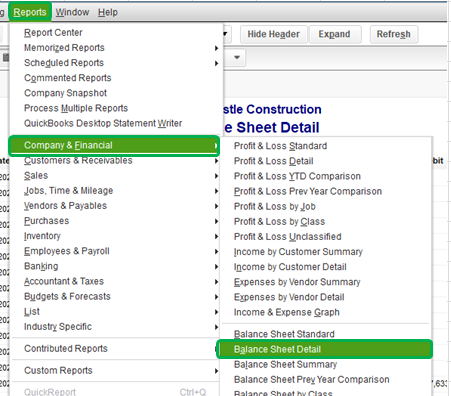This screenshot has width=451, height=396.
Task: Click the Refresh button
Action: (393, 34)
